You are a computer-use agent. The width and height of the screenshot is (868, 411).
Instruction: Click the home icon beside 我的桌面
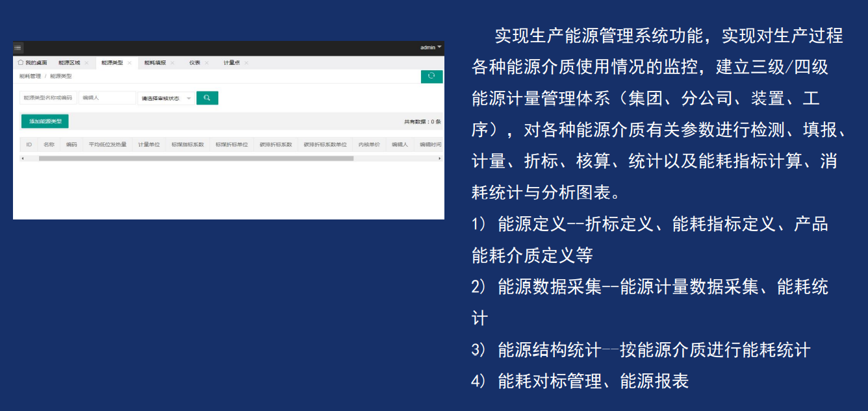tap(21, 62)
